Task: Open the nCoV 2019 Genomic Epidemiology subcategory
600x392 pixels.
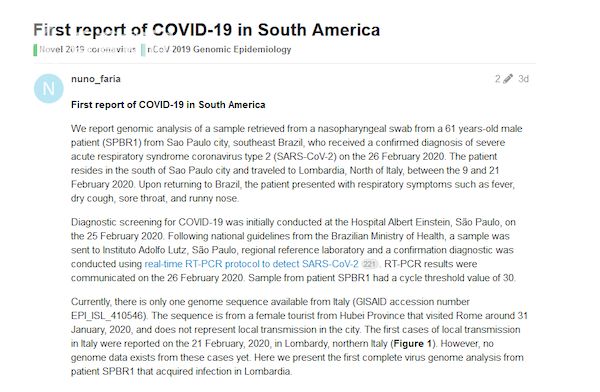Action: (x=219, y=50)
